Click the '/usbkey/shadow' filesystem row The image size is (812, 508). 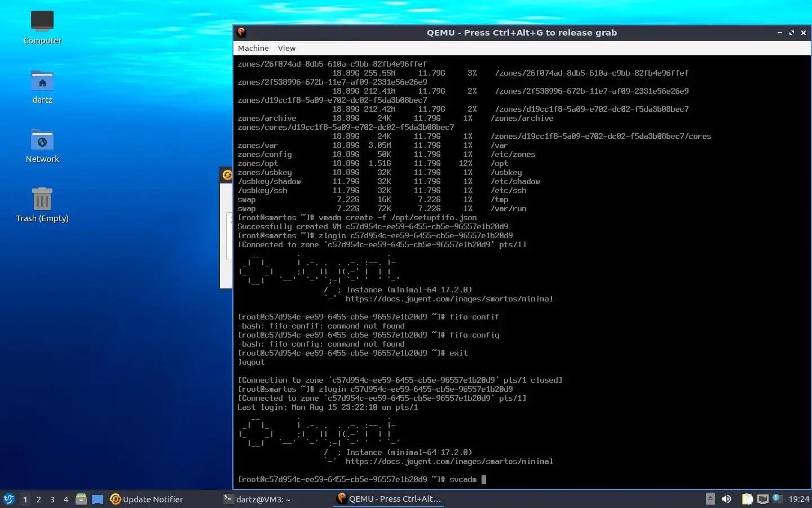[389, 181]
